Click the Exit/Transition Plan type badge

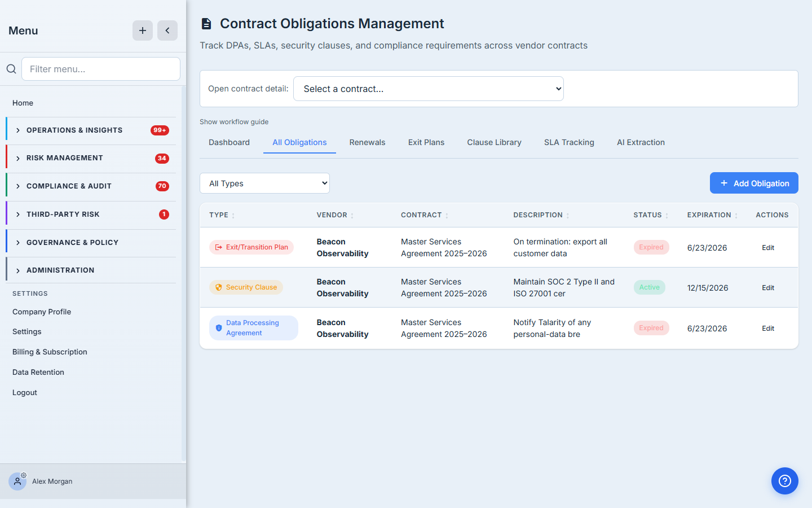[251, 247]
